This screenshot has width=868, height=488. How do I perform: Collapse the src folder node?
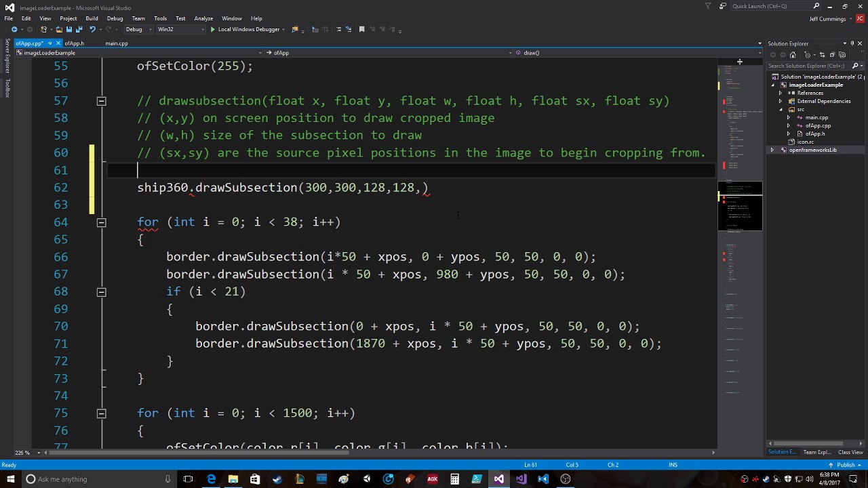pyautogui.click(x=781, y=109)
